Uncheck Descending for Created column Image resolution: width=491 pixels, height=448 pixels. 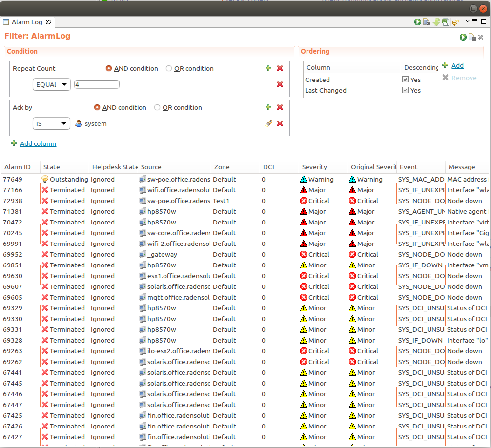[405, 80]
